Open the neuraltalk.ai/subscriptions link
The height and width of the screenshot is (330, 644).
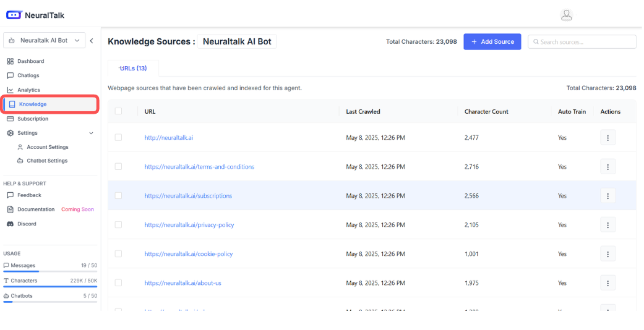(x=188, y=196)
